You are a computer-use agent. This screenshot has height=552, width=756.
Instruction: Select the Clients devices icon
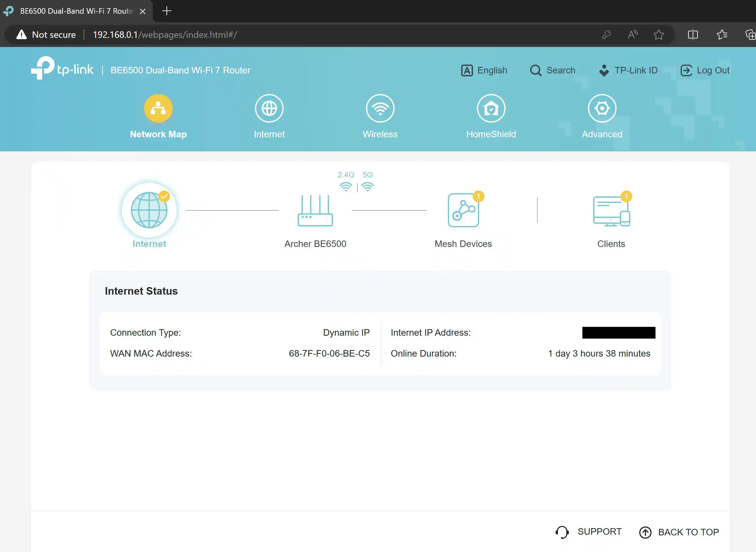pos(611,211)
